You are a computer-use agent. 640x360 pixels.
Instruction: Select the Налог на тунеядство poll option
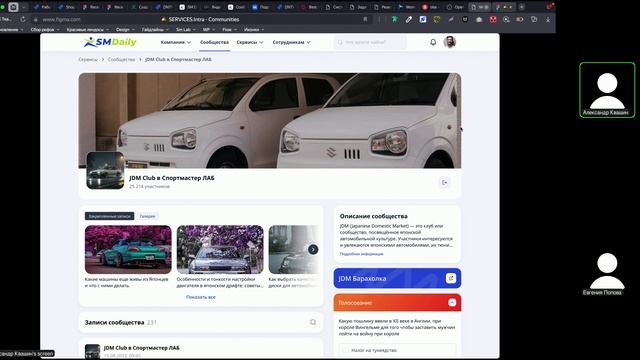point(397,350)
